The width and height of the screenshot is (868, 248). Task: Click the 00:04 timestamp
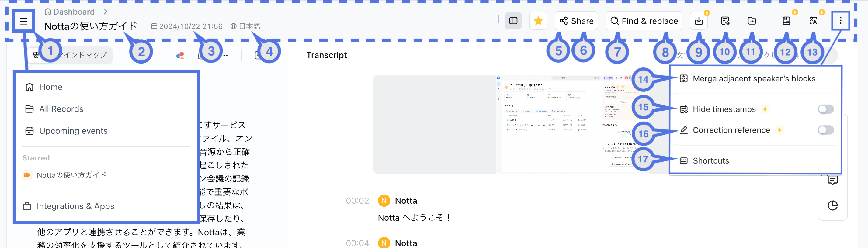357,243
